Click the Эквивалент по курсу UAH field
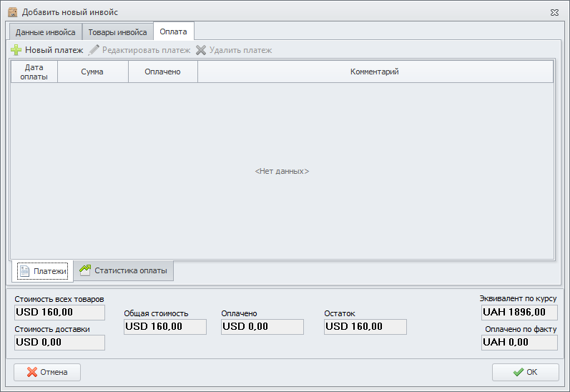This screenshot has width=570, height=392. [x=519, y=312]
